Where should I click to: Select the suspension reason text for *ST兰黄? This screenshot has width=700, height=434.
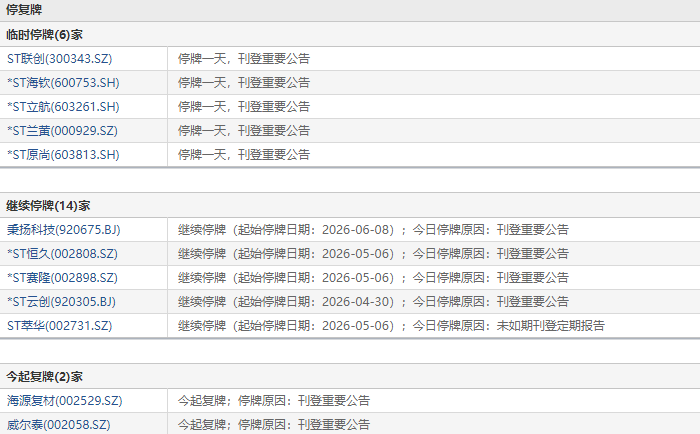(244, 131)
